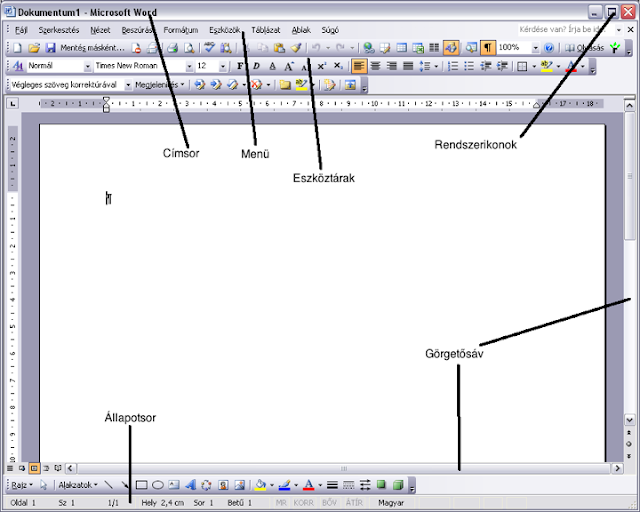Image resolution: width=640 pixels, height=512 pixels.
Task: Click the Numbering list icon
Action: tap(453, 66)
